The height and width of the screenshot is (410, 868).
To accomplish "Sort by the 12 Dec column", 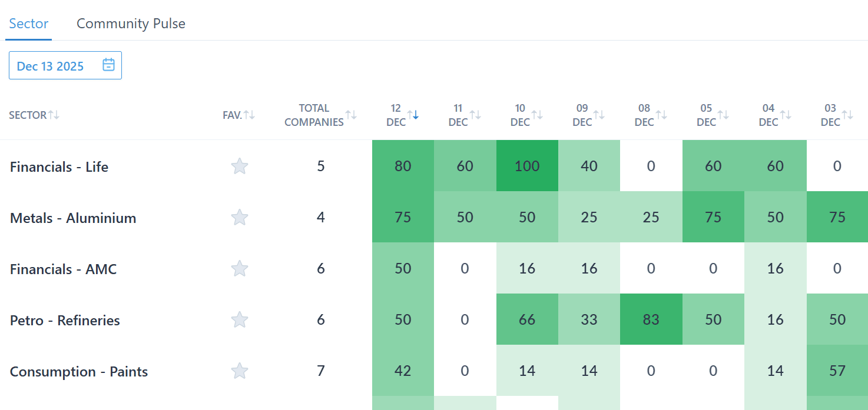I will point(413,115).
